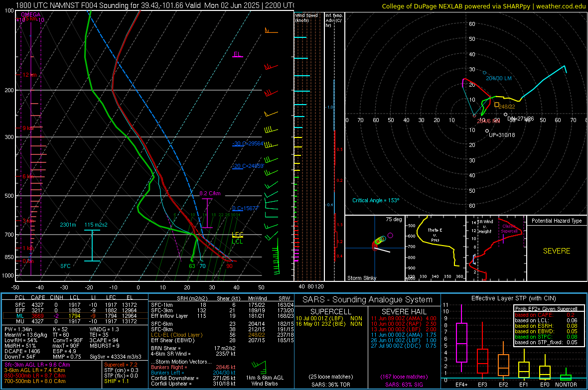
Task: Click the yellow 'LFC' label
Action: point(237,235)
